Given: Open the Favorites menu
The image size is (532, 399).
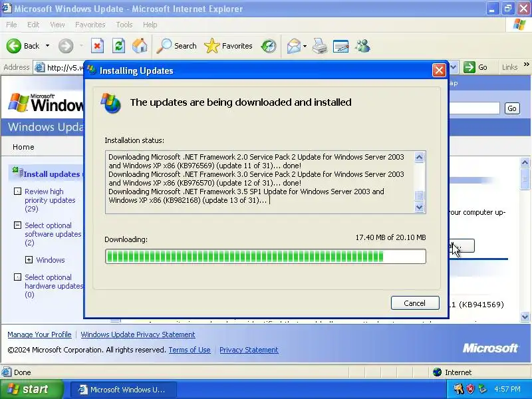Looking at the screenshot, I should click(90, 25).
